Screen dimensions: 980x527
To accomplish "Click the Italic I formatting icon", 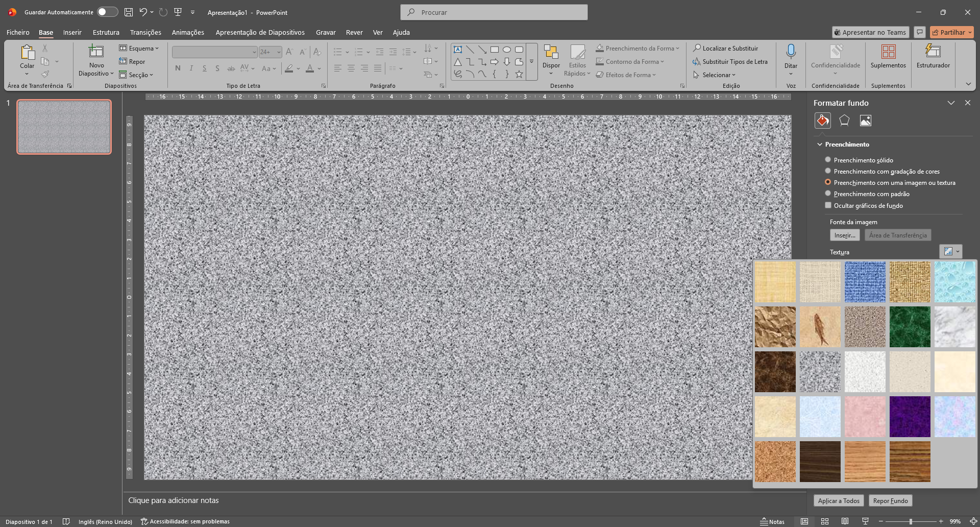I will 191,68.
